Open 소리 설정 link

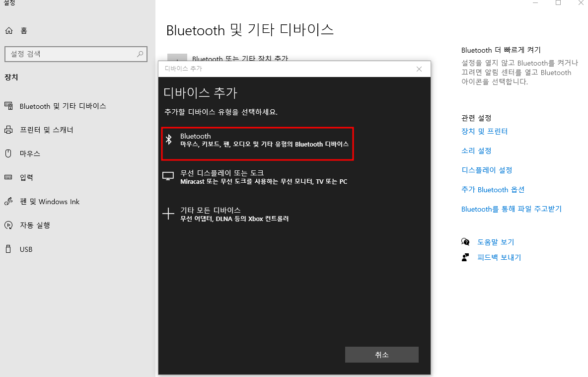pos(476,151)
